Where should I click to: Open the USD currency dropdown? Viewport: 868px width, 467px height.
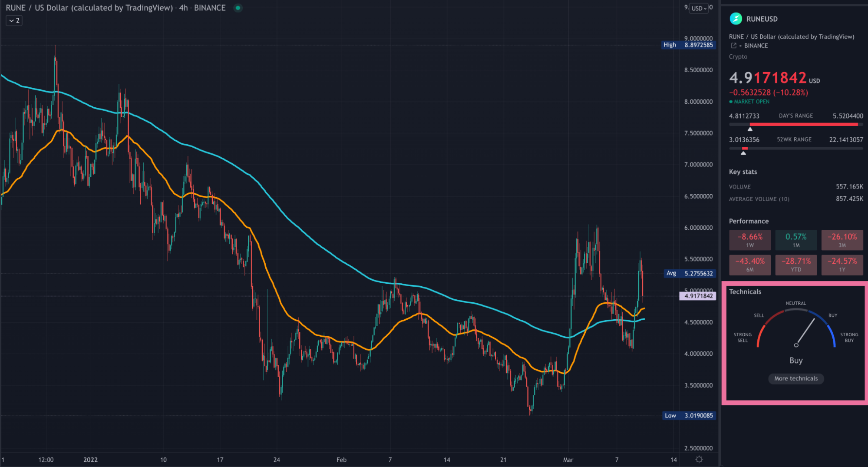[x=699, y=8]
